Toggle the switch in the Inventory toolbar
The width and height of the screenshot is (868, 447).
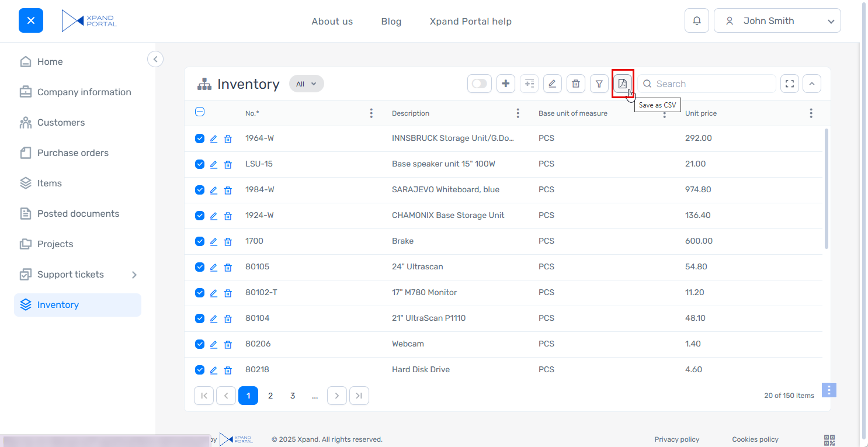(x=480, y=84)
